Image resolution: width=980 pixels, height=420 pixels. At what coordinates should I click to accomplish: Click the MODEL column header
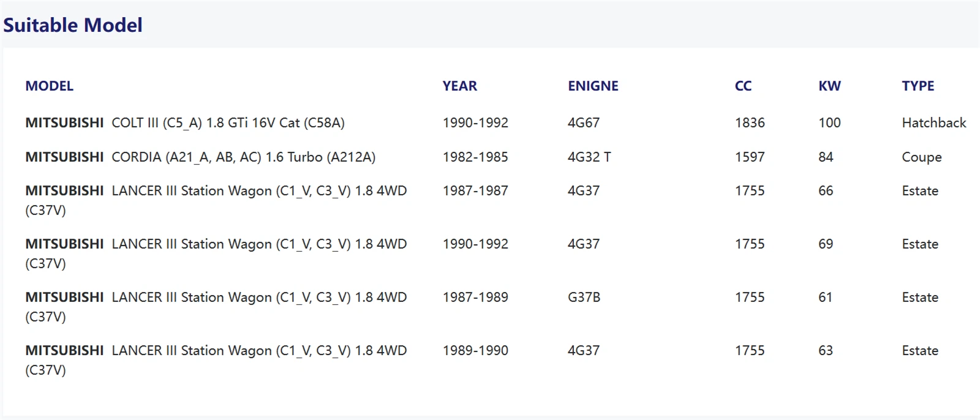click(49, 86)
